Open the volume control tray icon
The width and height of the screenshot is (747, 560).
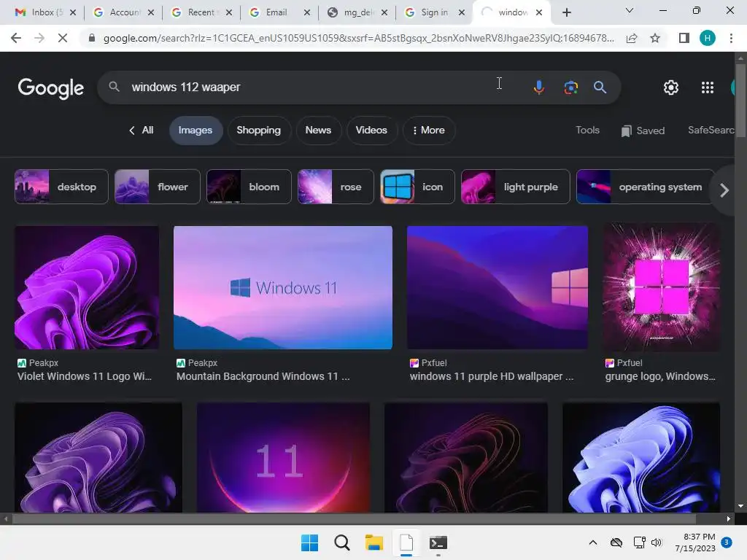pos(657,542)
